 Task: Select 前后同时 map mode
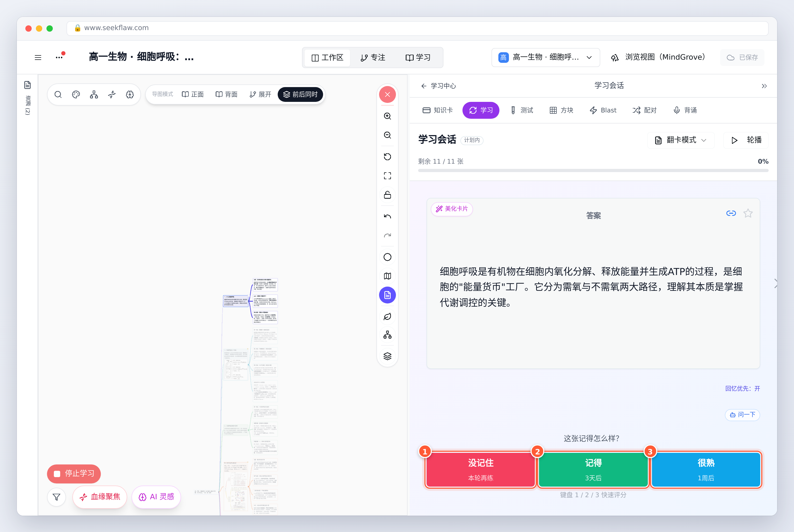click(300, 94)
